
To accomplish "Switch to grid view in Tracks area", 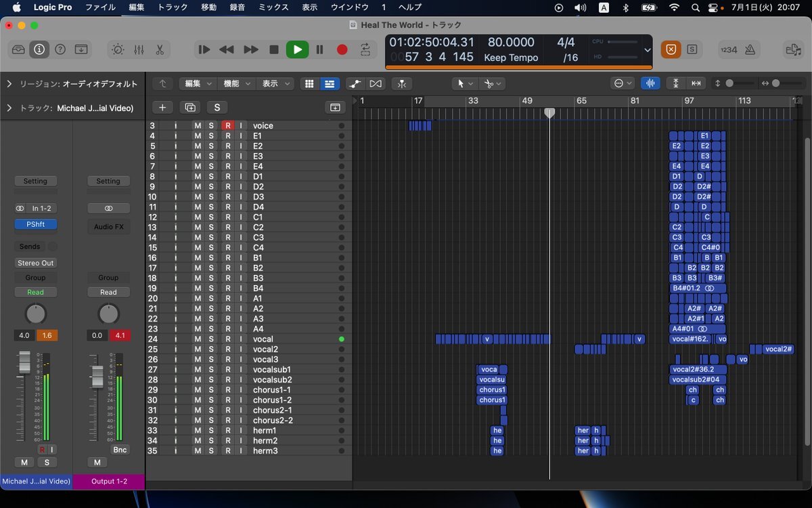I will (309, 83).
